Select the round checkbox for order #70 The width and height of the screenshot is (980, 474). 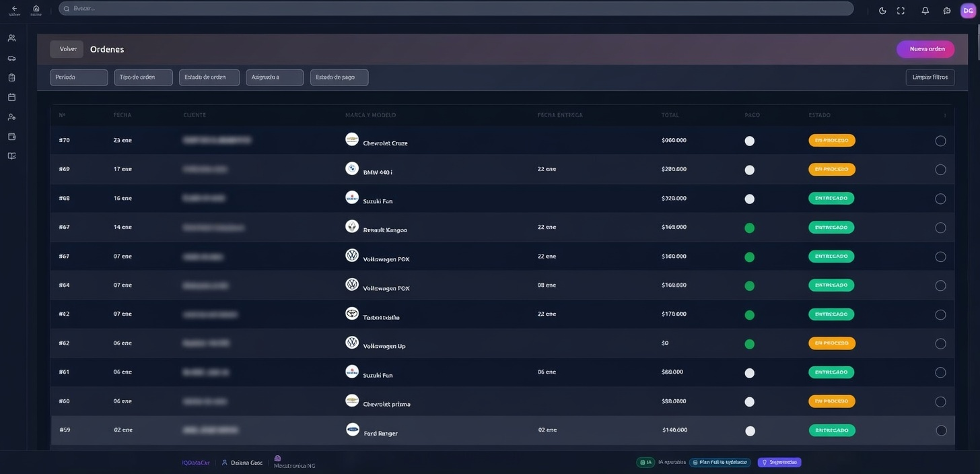[940, 141]
